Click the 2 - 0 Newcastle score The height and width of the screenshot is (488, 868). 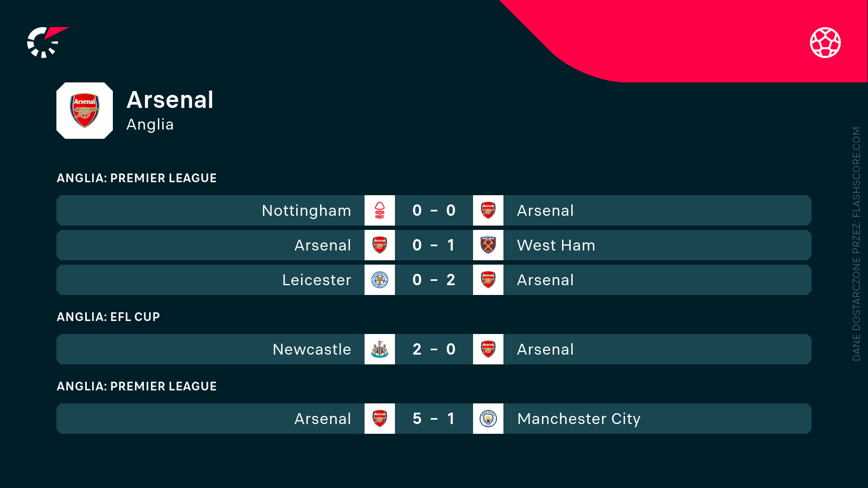pyautogui.click(x=434, y=349)
